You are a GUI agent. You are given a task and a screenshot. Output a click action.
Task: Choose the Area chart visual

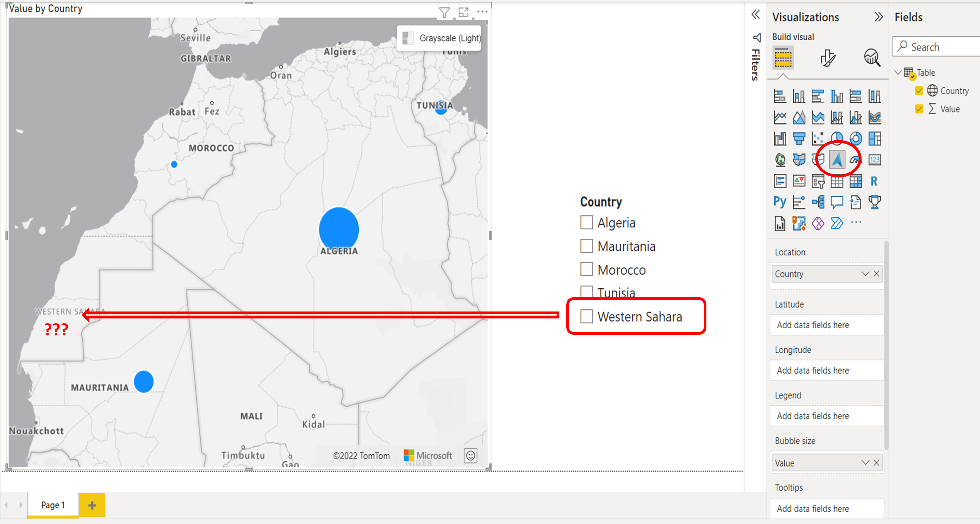799,118
